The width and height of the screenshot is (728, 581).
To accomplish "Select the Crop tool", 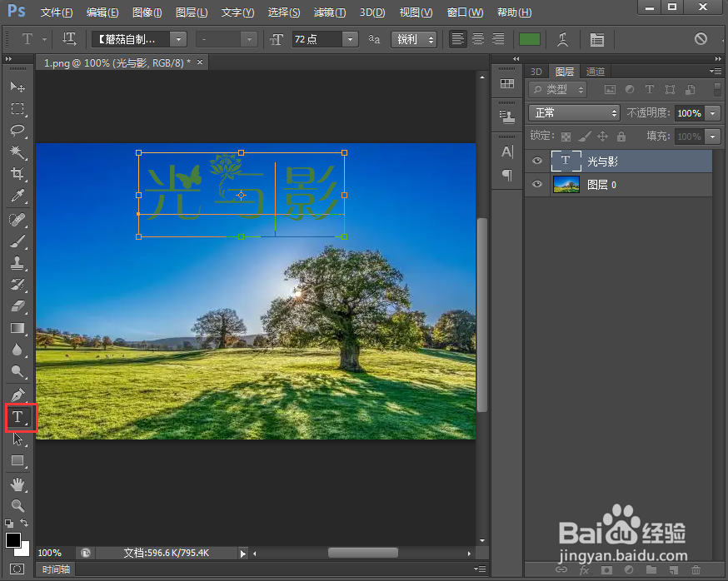I will tap(17, 174).
